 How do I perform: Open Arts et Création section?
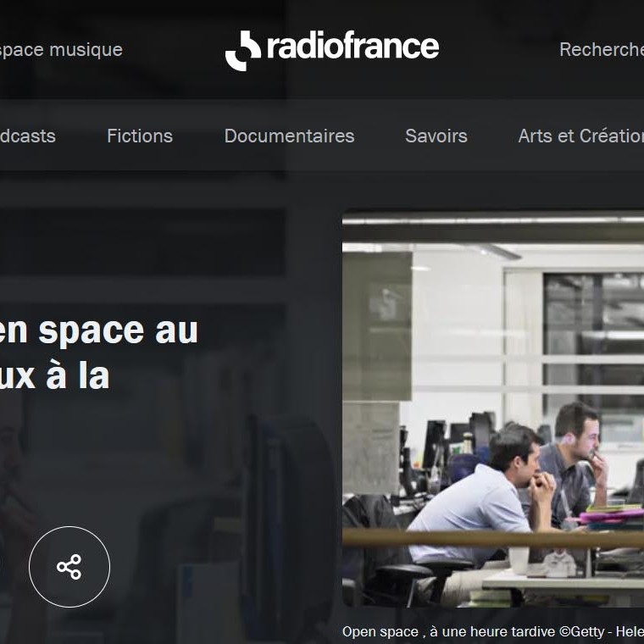click(580, 136)
